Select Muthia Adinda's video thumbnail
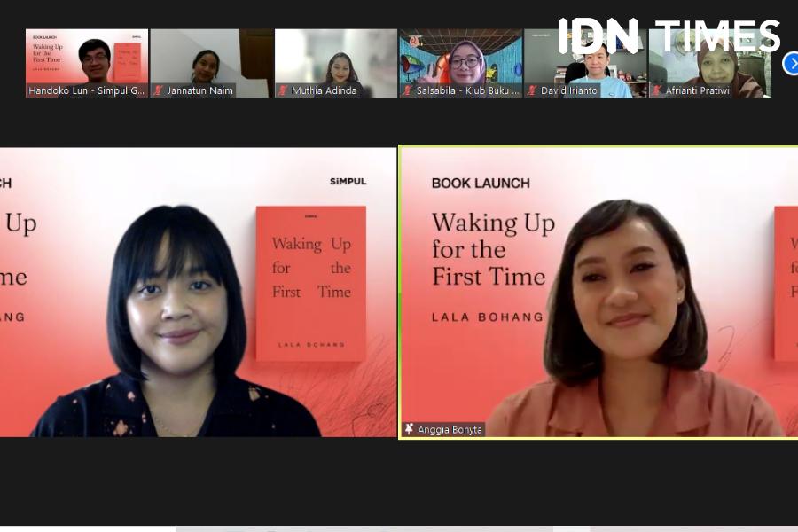 click(336, 63)
